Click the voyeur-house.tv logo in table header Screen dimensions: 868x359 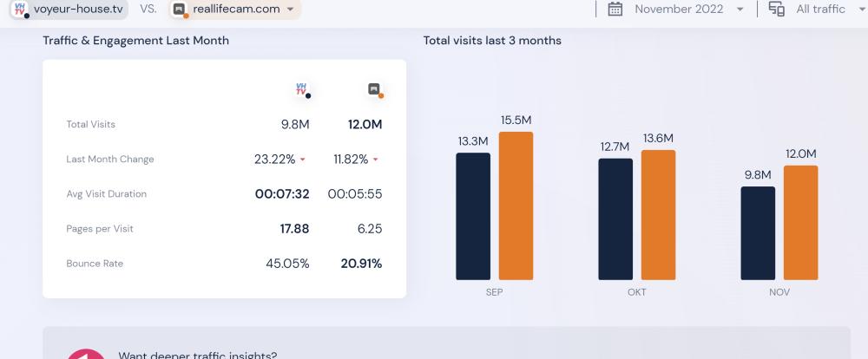(x=302, y=89)
